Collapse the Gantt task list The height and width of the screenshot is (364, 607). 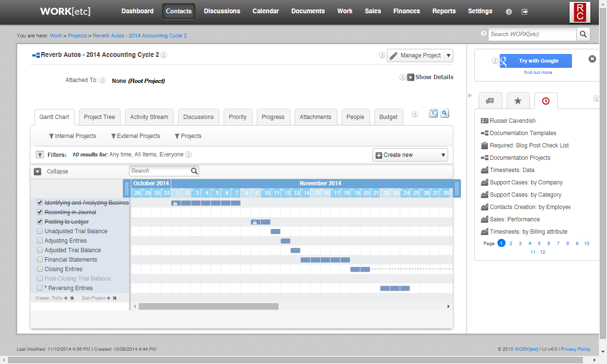coord(37,172)
